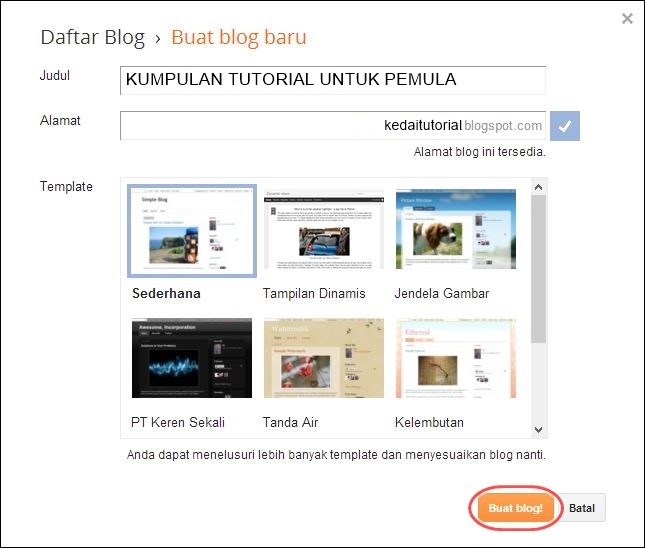Click the template list scrollbar thumb
This screenshot has width=645, height=548.
[538, 269]
